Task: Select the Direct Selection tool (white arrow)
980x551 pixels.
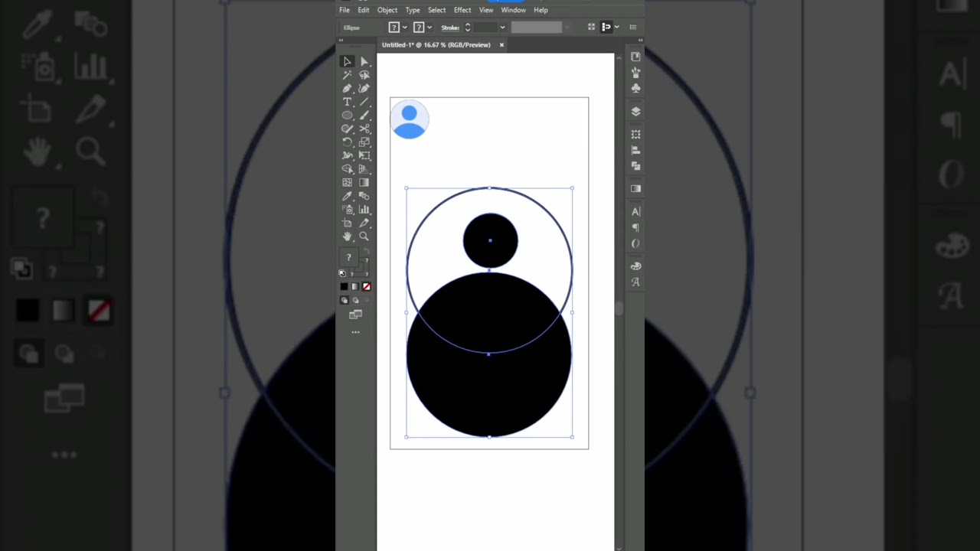Action: tap(364, 61)
